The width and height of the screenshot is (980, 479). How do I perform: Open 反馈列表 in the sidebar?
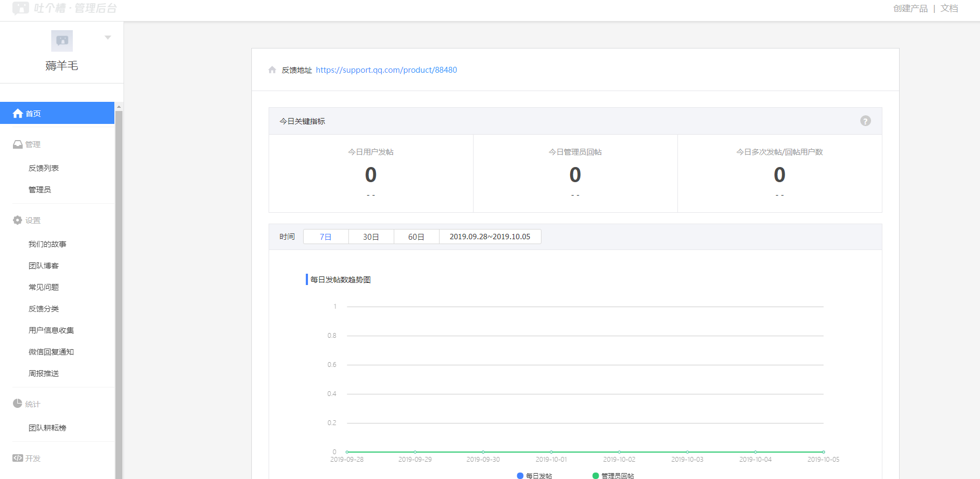44,168
